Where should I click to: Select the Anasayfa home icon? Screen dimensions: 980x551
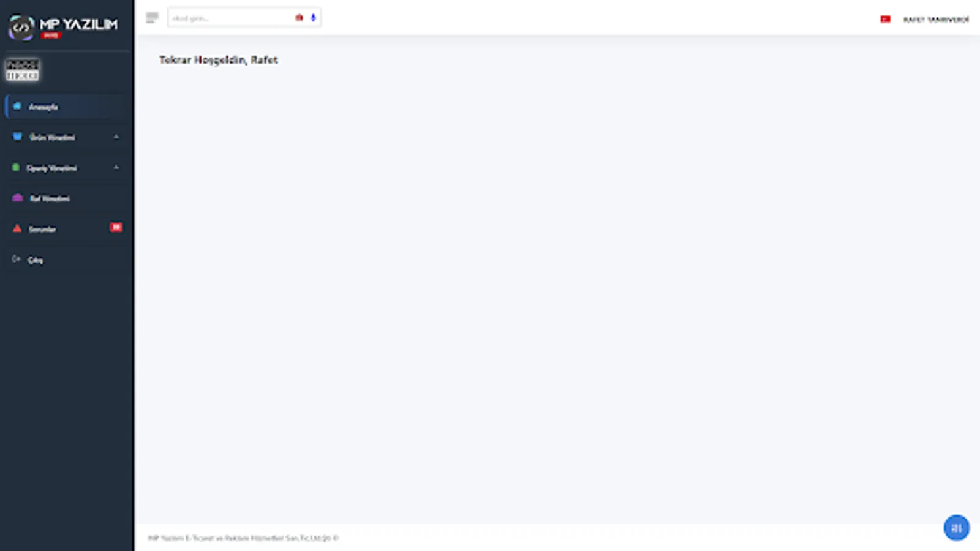click(17, 106)
